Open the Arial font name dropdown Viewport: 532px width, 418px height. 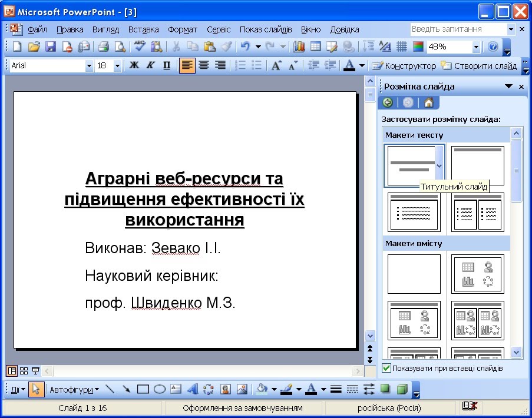(89, 65)
